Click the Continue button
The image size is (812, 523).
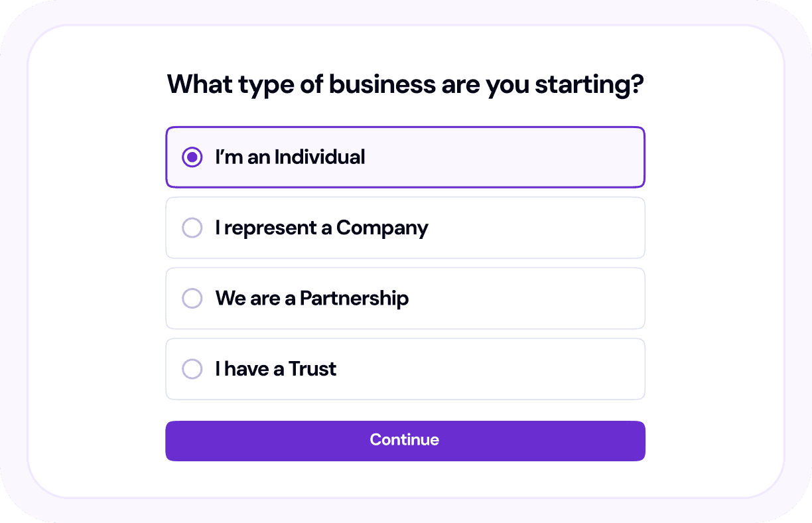pyautogui.click(x=405, y=441)
